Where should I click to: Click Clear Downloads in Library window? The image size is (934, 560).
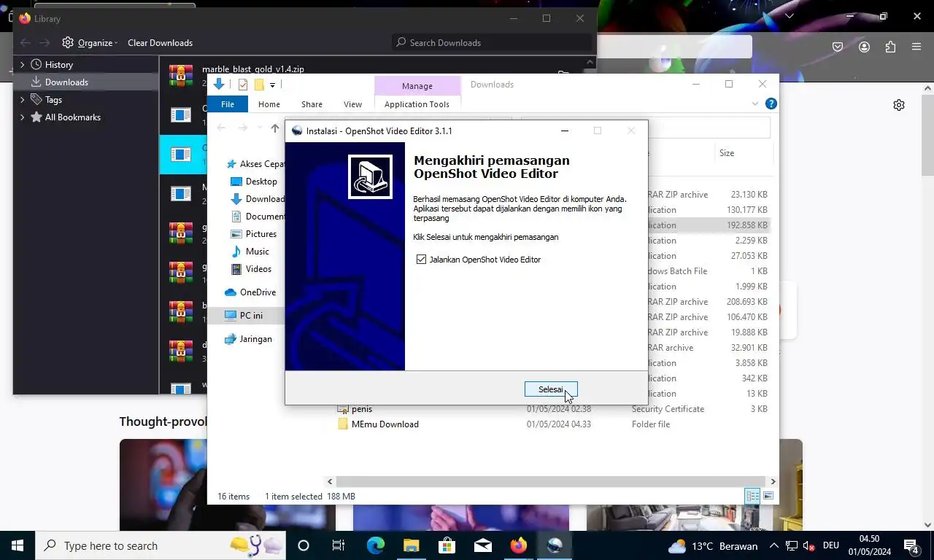[x=160, y=43]
